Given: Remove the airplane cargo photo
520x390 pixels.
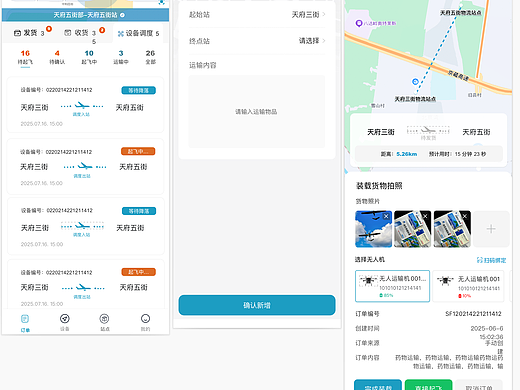Looking at the screenshot, I should tap(386, 216).
